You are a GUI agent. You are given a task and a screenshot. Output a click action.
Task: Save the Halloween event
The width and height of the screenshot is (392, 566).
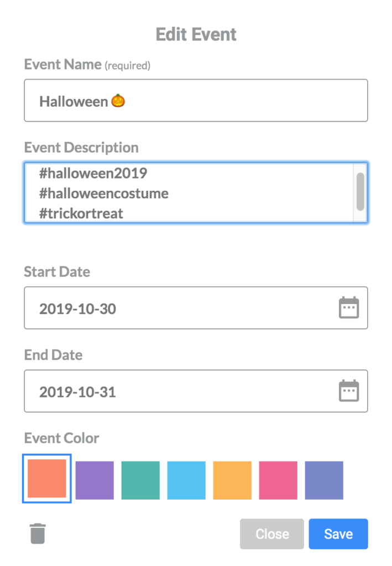(x=338, y=533)
